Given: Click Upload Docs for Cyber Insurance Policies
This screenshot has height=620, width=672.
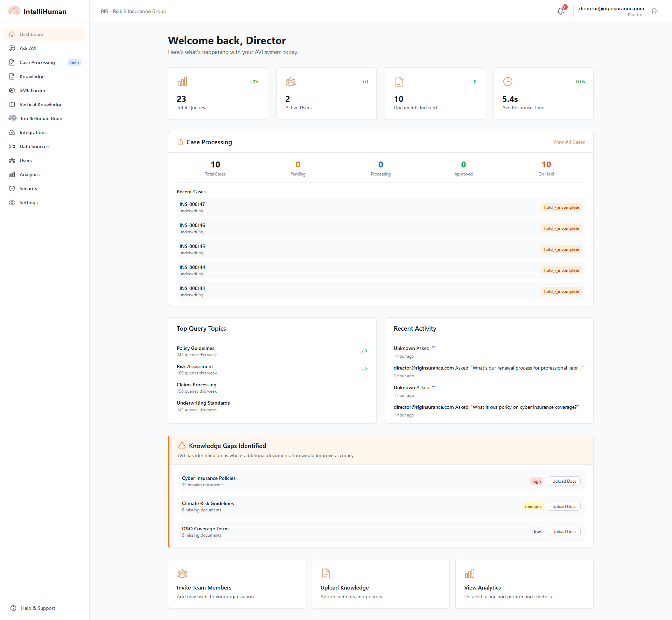Looking at the screenshot, I should [564, 481].
